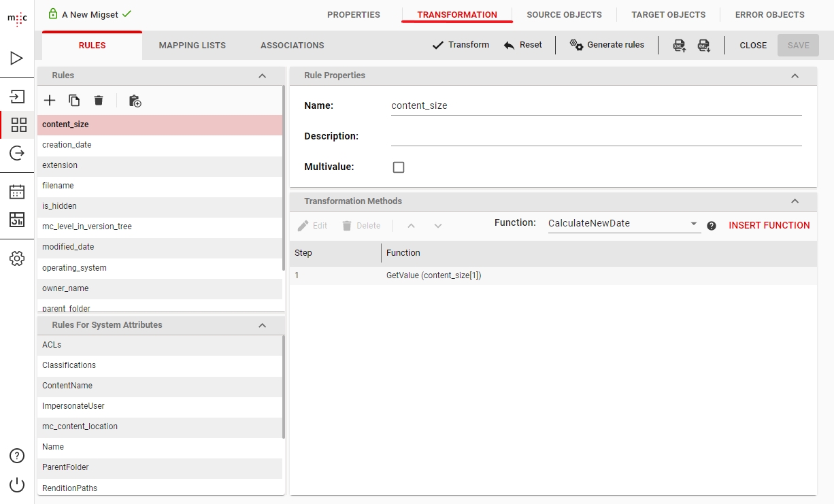This screenshot has width=834, height=504.
Task: Click the power logout icon
Action: tap(17, 485)
